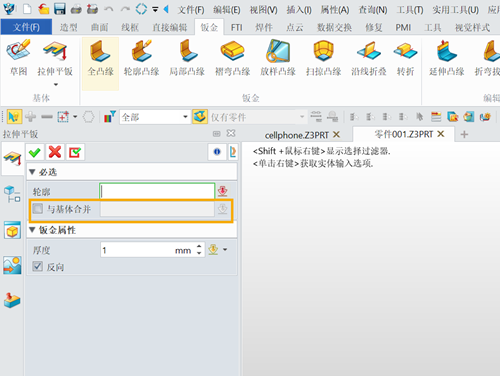Expand the dropdown arrow under 拉伸平钣
The height and width of the screenshot is (376, 500).
point(56,85)
